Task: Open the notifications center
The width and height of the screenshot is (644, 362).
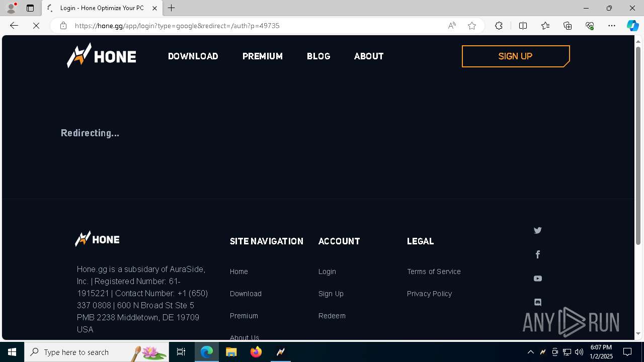Action: click(627, 352)
